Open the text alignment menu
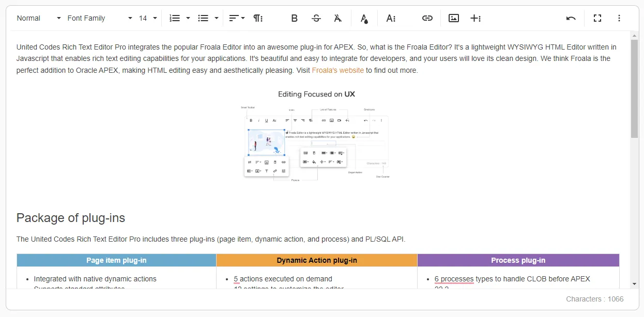This screenshot has height=317, width=644. (x=237, y=18)
